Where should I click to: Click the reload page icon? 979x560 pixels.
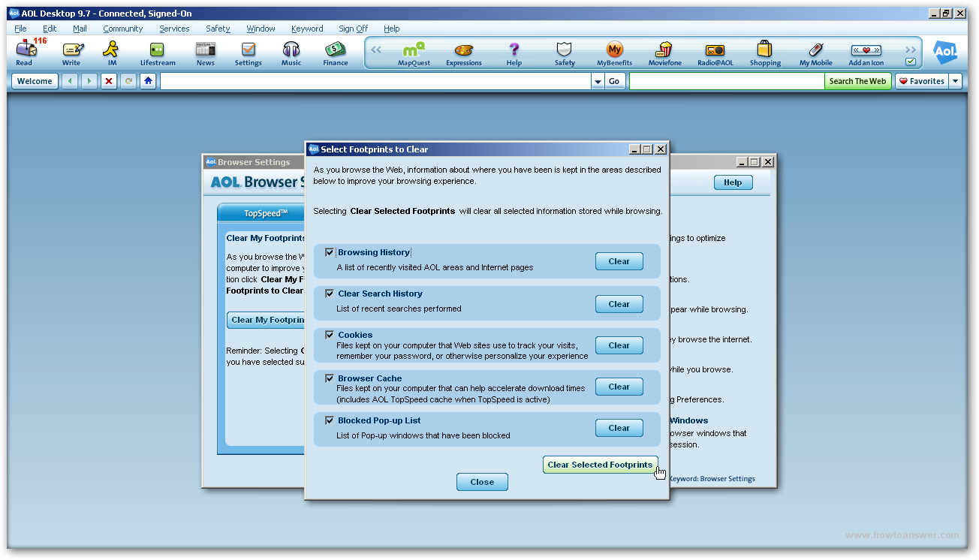[129, 81]
